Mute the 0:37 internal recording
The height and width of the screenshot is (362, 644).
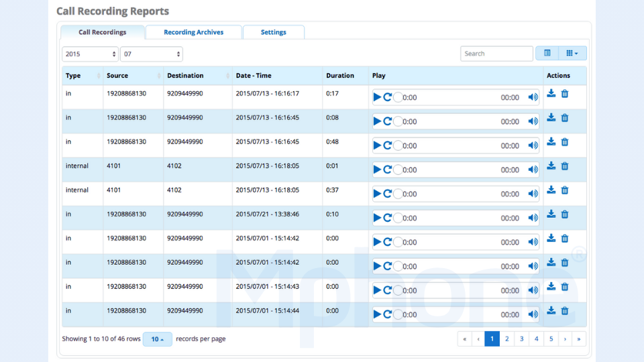(533, 194)
